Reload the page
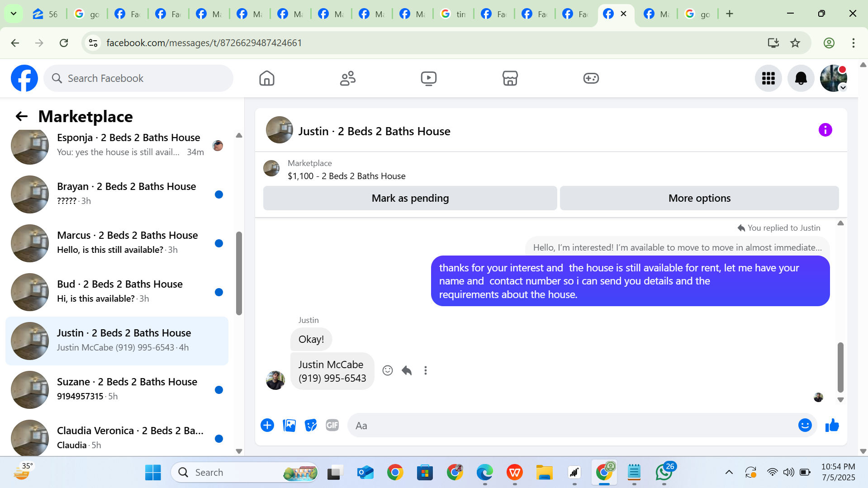Viewport: 868px width, 488px height. pyautogui.click(x=64, y=43)
